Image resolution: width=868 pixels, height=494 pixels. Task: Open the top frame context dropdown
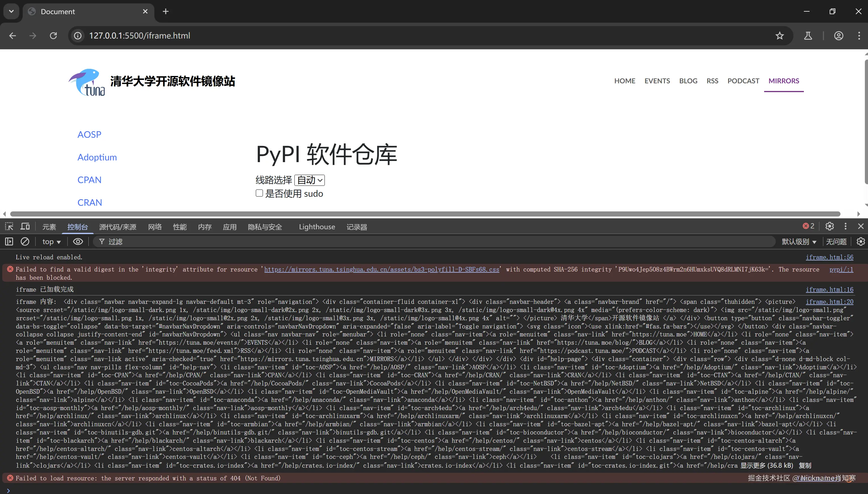pos(52,241)
